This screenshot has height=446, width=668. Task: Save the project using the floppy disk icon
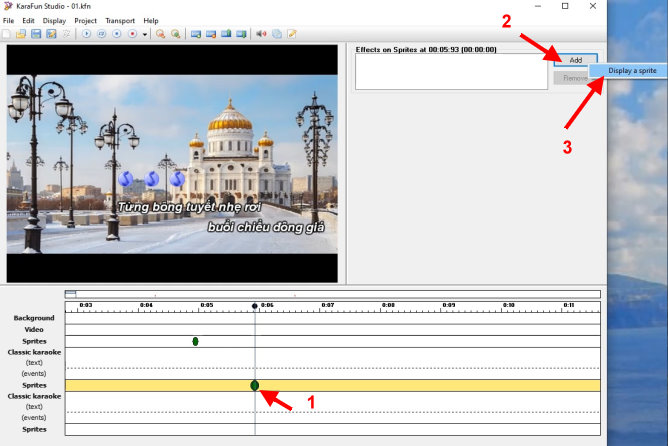36,34
